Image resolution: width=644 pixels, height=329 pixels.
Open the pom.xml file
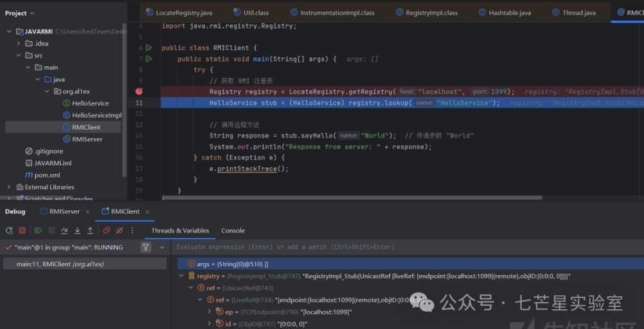tap(42, 175)
